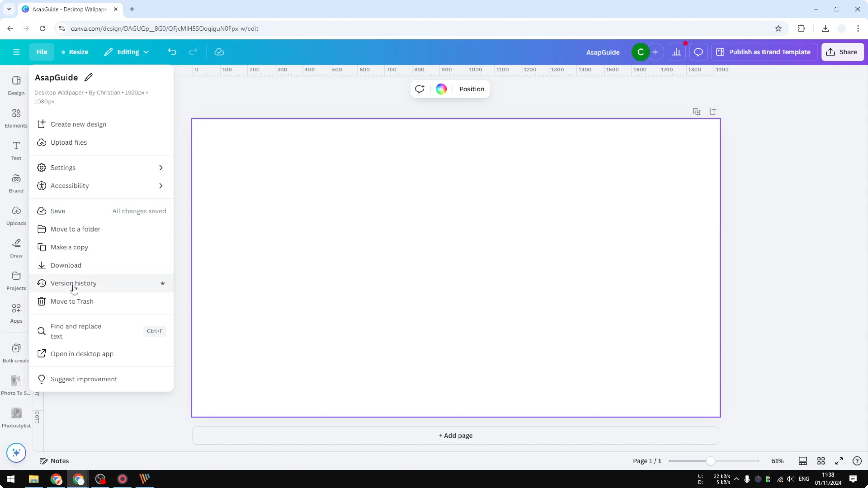Click the Undo icon in toolbar

[x=172, y=52]
